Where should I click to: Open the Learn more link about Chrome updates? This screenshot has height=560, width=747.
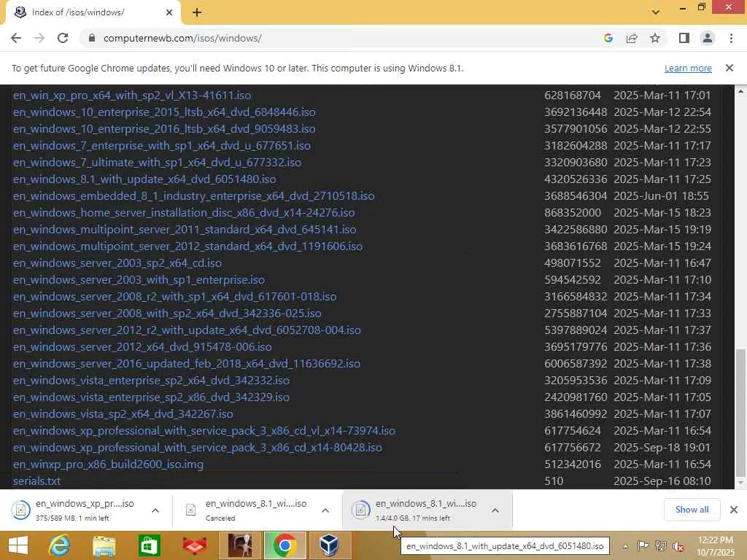coord(688,68)
